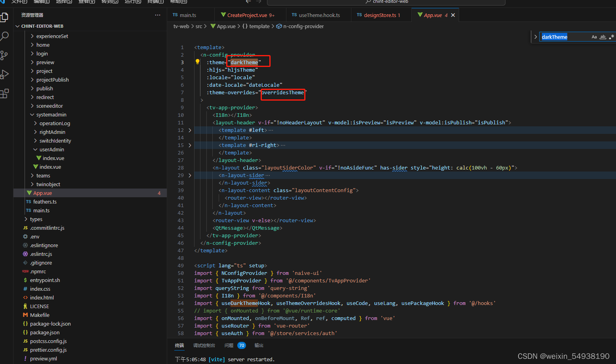Viewport: 616px width, 364px height.
Task: Open explorer panel more actions ellipsis
Action: pyautogui.click(x=158, y=15)
